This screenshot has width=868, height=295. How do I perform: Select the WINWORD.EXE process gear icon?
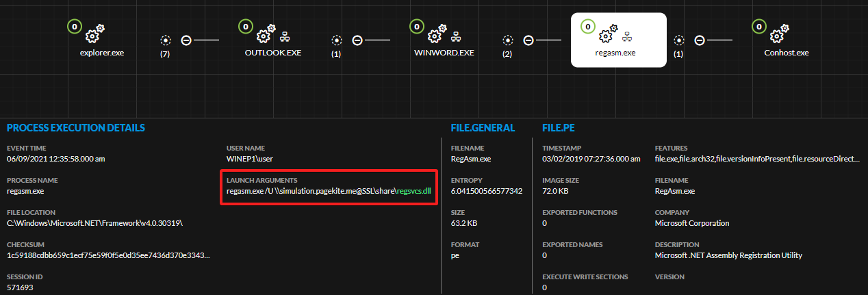coord(435,34)
